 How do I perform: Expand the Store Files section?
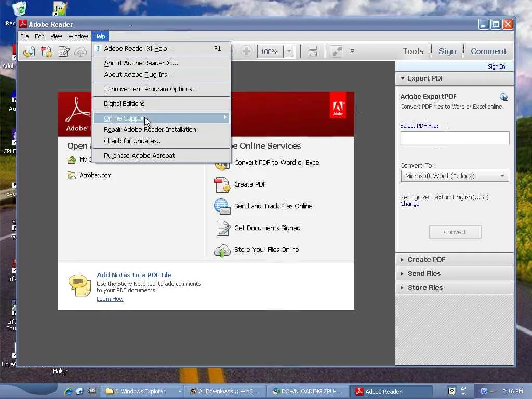(455, 288)
